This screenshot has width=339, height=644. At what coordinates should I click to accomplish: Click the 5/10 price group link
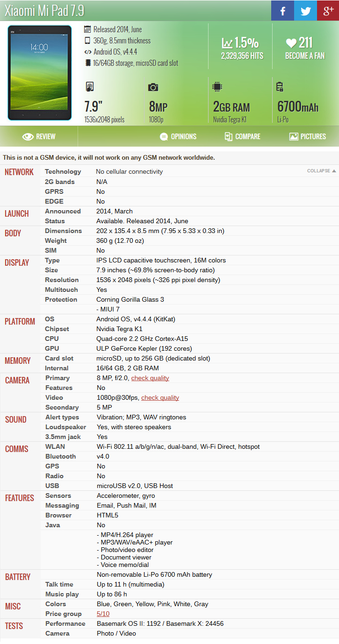pyautogui.click(x=103, y=614)
